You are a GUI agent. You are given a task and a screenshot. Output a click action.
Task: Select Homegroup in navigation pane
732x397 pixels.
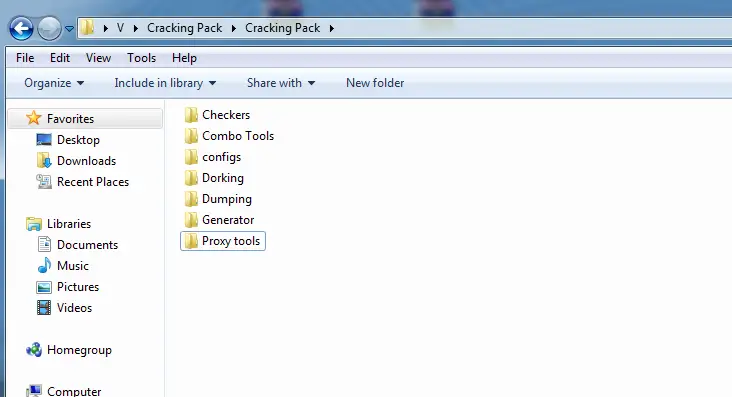[x=79, y=350]
